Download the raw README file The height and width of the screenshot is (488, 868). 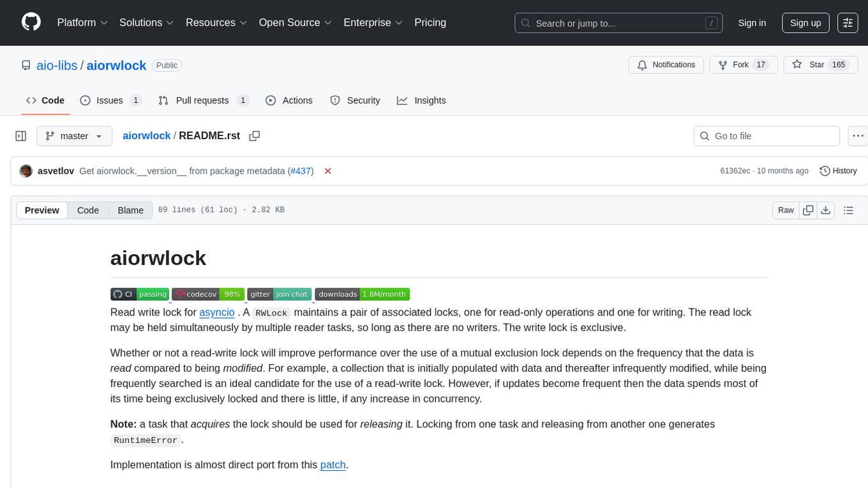(825, 210)
